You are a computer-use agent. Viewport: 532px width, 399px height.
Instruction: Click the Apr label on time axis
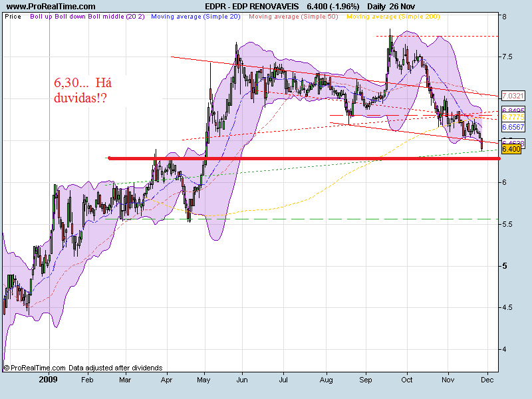coord(166,380)
